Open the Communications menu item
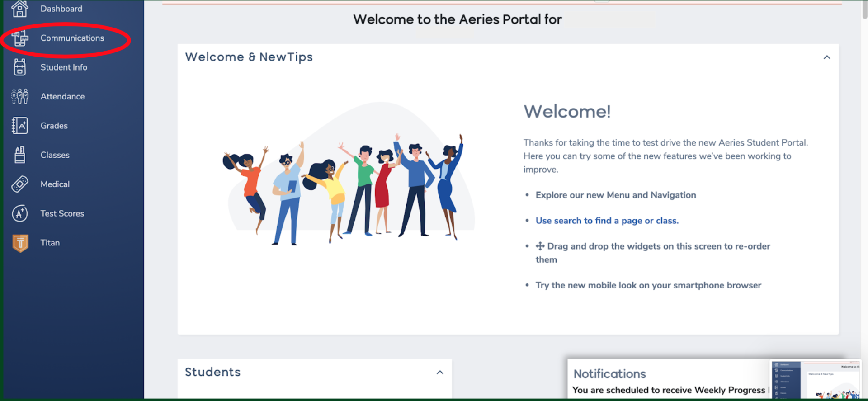868x401 pixels. (x=72, y=38)
